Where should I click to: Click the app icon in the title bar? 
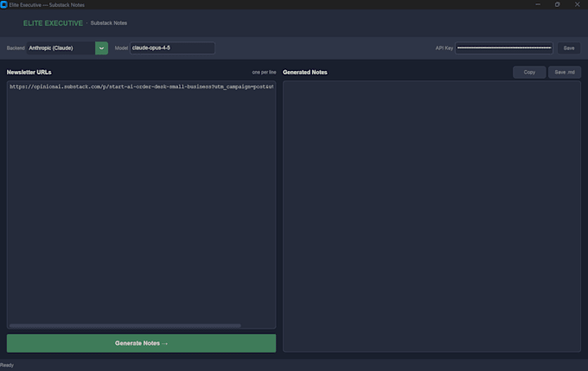(3, 4)
